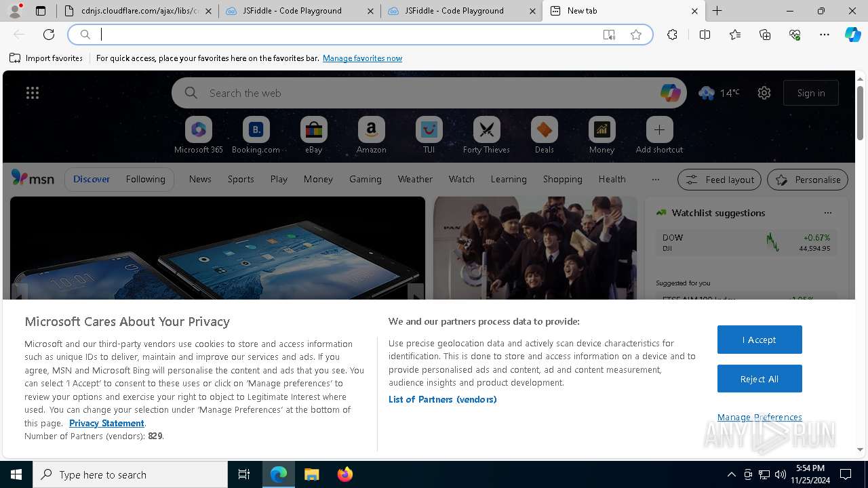This screenshot has width=868, height=488.
Task: Switch to the cdnjs.cloudflare.com tab
Action: 137,11
